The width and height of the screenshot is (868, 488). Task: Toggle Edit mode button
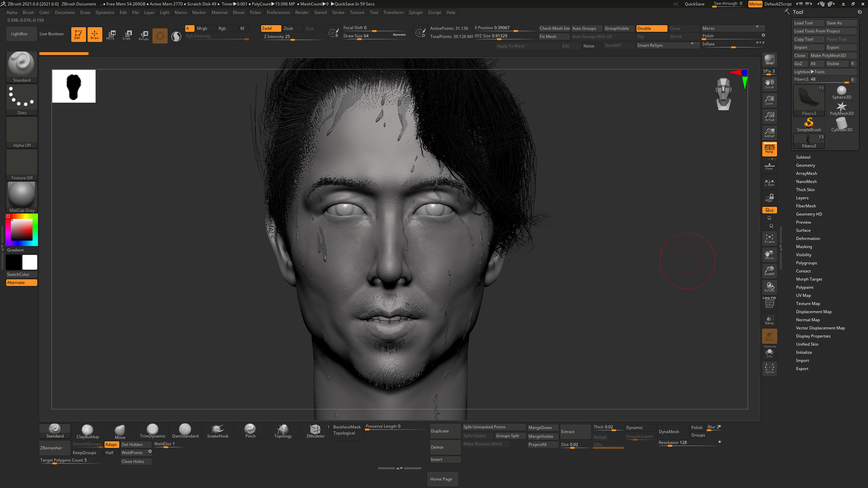click(78, 35)
